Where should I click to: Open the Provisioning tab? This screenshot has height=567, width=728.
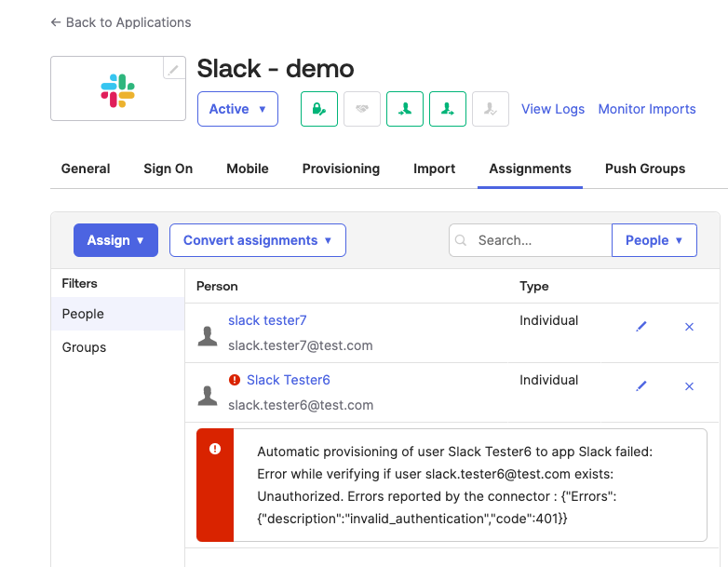point(341,169)
